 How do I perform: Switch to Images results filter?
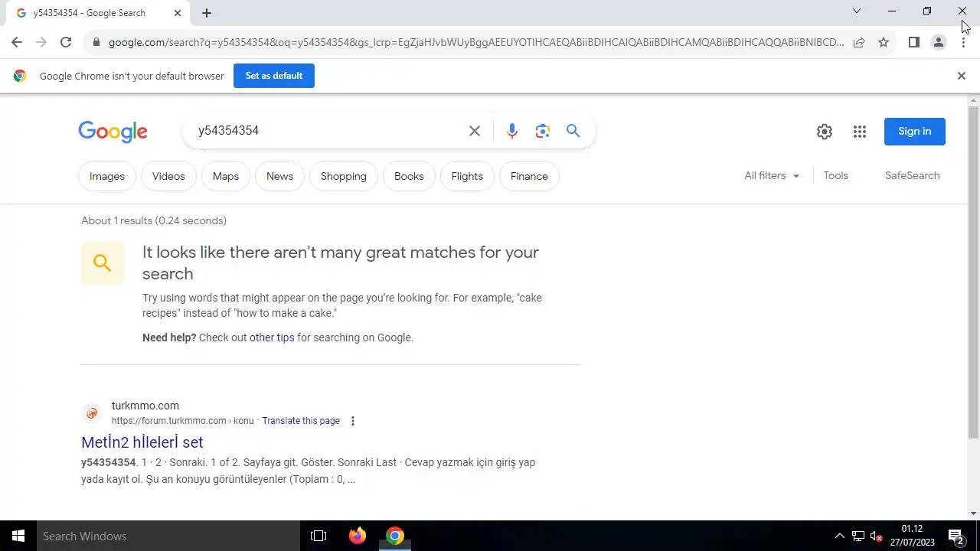[107, 176]
